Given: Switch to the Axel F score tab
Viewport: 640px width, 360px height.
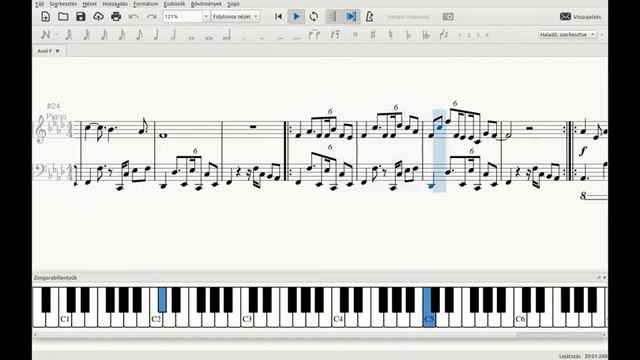Looking at the screenshot, I should coord(44,51).
